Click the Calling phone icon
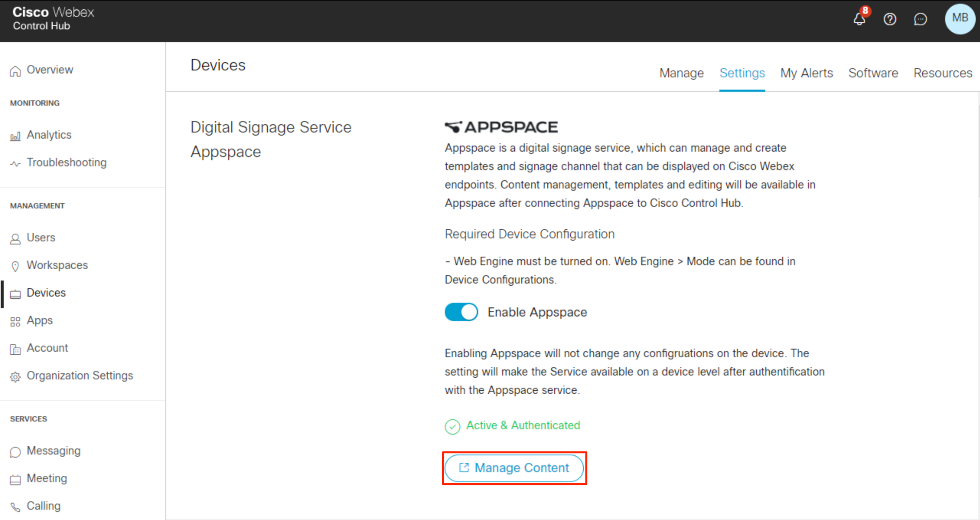Screen dimensions: 980x520 (x=15, y=507)
